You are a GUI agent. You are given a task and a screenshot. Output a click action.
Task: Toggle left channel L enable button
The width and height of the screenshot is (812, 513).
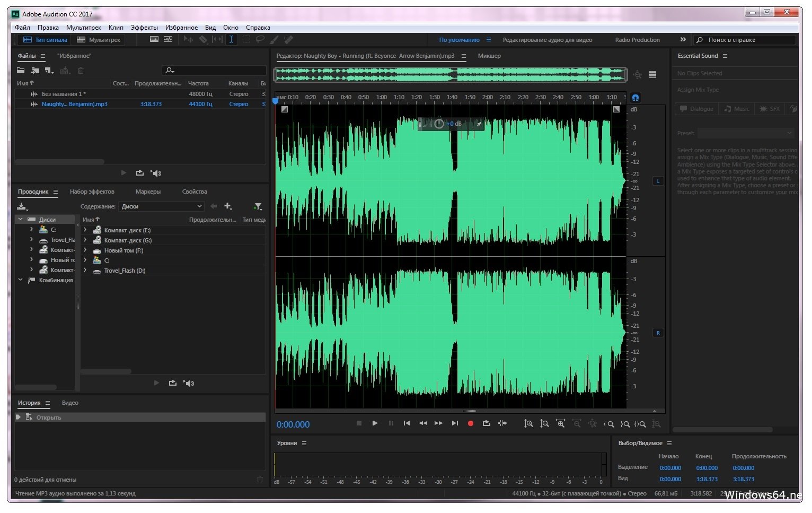pyautogui.click(x=658, y=181)
